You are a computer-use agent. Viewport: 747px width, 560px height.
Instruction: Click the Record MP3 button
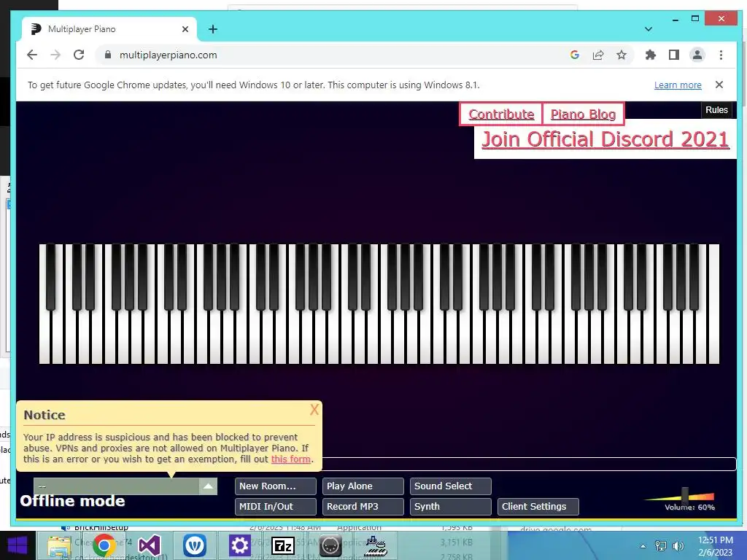363,507
